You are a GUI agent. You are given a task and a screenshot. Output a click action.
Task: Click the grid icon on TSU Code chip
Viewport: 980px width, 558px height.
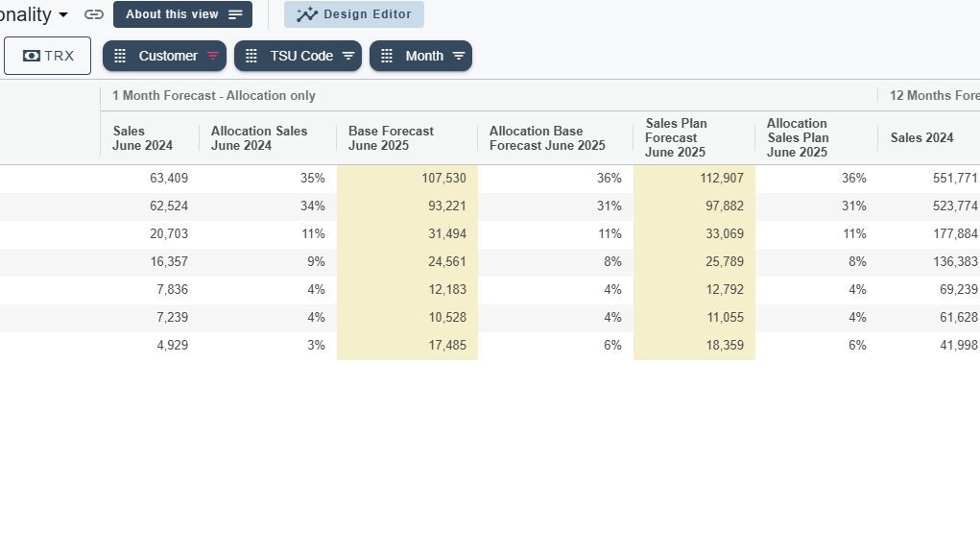(x=251, y=56)
